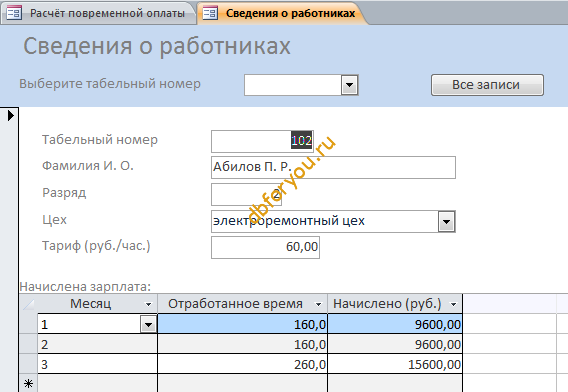This screenshot has width=568, height=392.
Task: Click worked-time cell 160,0 in month 1 row
Action: 242,324
